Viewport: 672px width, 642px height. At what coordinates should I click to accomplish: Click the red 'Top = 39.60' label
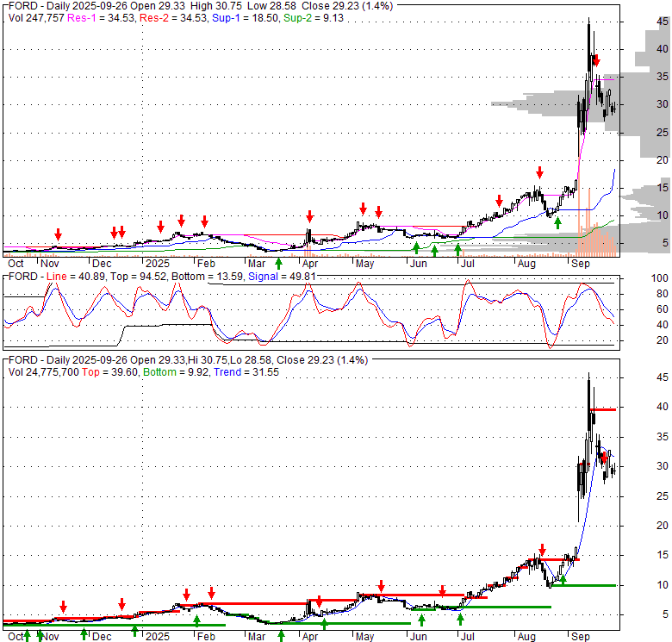[x=109, y=372]
